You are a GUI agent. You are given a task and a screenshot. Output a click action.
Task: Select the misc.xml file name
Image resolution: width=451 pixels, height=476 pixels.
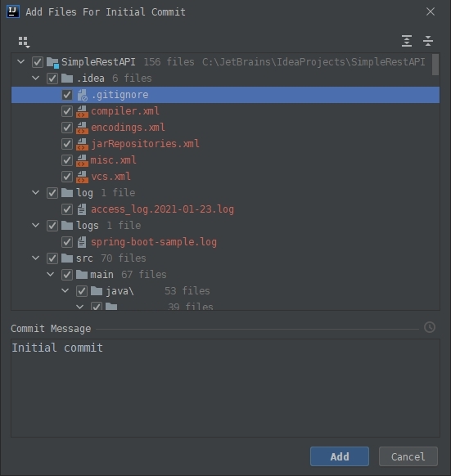click(x=113, y=160)
